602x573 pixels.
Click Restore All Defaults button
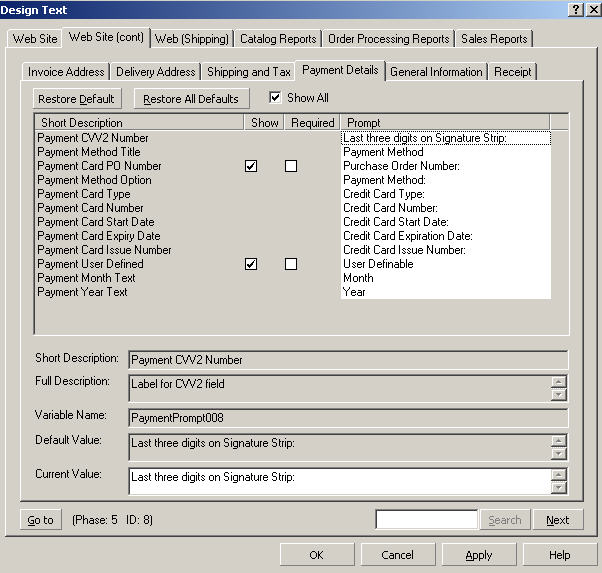191,99
